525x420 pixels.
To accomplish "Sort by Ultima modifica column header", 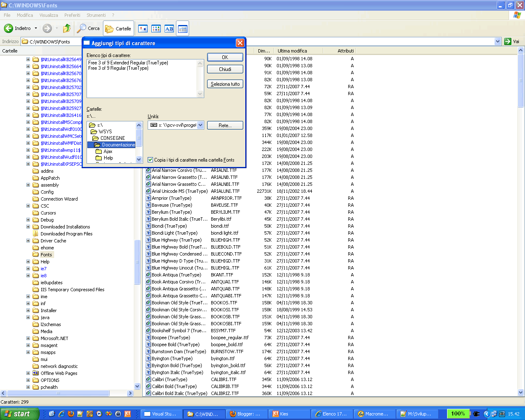I will (298, 51).
